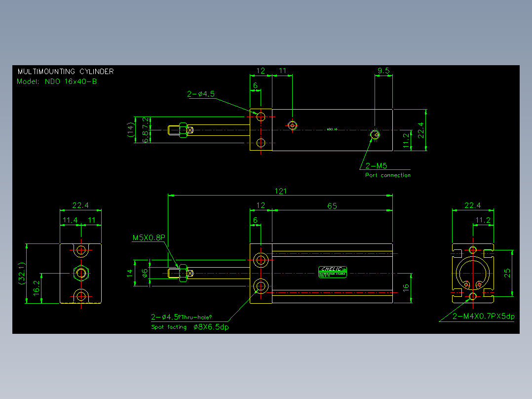Click the 16.2 dimension value
Image resolution: width=532 pixels, height=399 pixels.
[x=37, y=288]
